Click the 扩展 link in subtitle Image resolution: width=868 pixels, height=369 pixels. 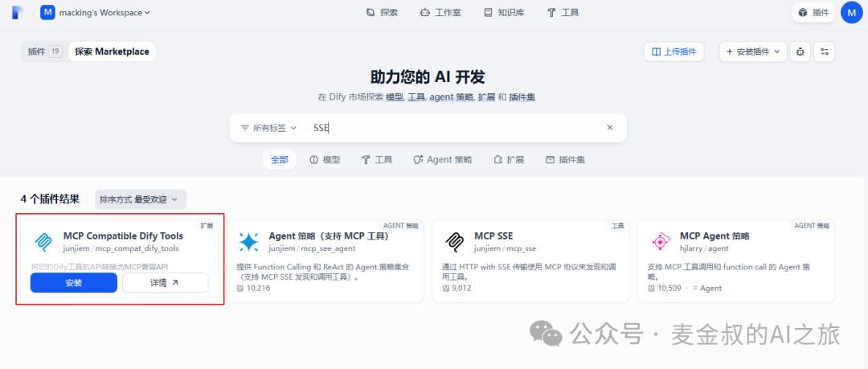486,97
